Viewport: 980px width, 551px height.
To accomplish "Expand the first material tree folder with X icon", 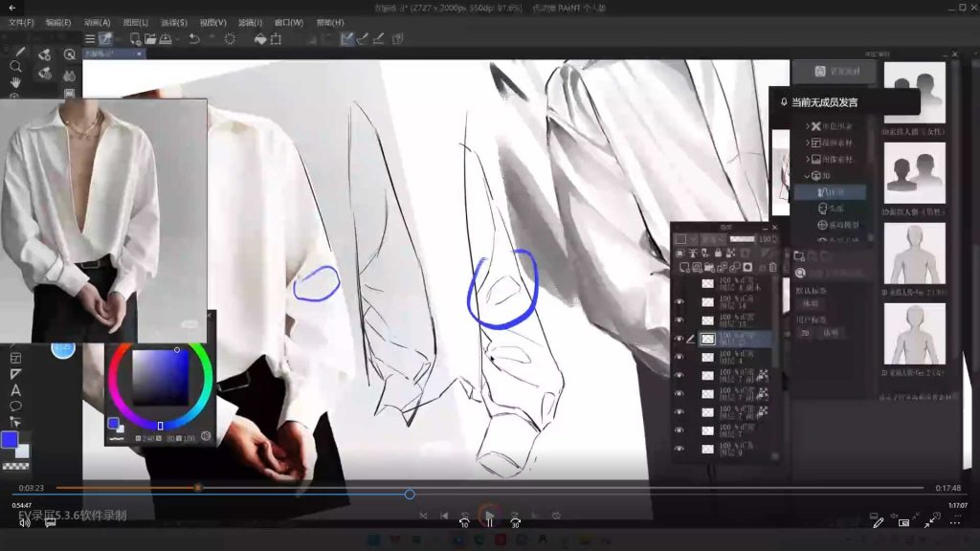I will tap(807, 126).
